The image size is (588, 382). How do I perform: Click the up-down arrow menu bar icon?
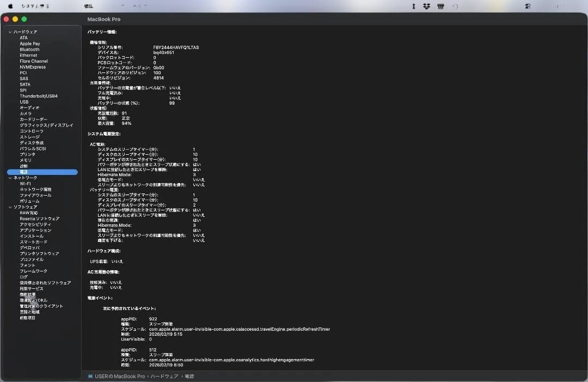414,6
